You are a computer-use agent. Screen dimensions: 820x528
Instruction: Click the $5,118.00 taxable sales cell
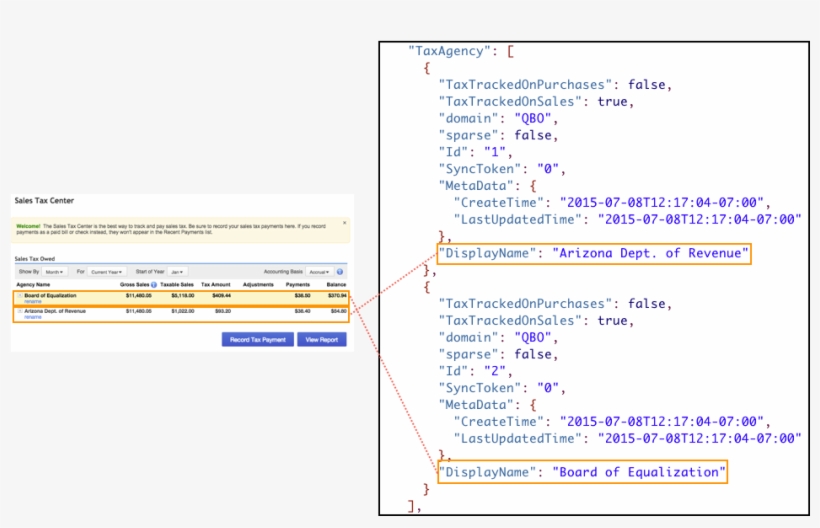[x=183, y=296]
